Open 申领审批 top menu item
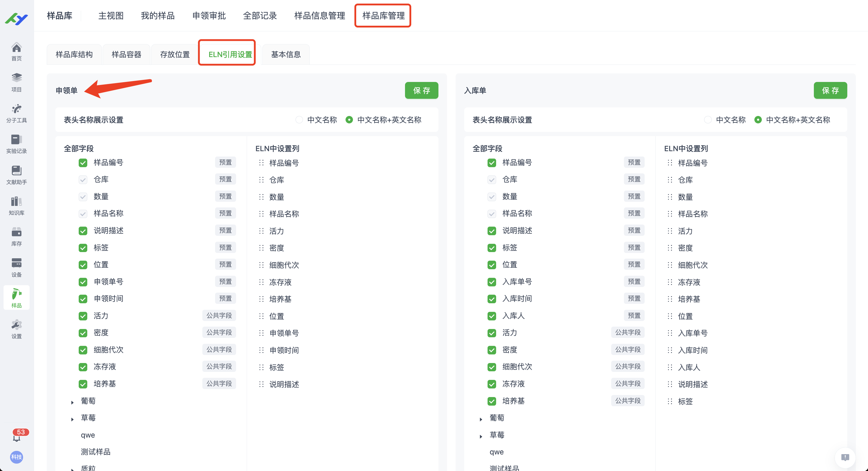 pyautogui.click(x=209, y=16)
